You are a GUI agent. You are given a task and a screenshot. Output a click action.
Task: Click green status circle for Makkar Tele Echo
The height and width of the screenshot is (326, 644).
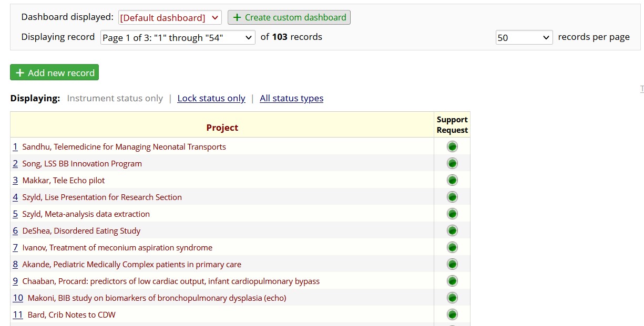452,181
